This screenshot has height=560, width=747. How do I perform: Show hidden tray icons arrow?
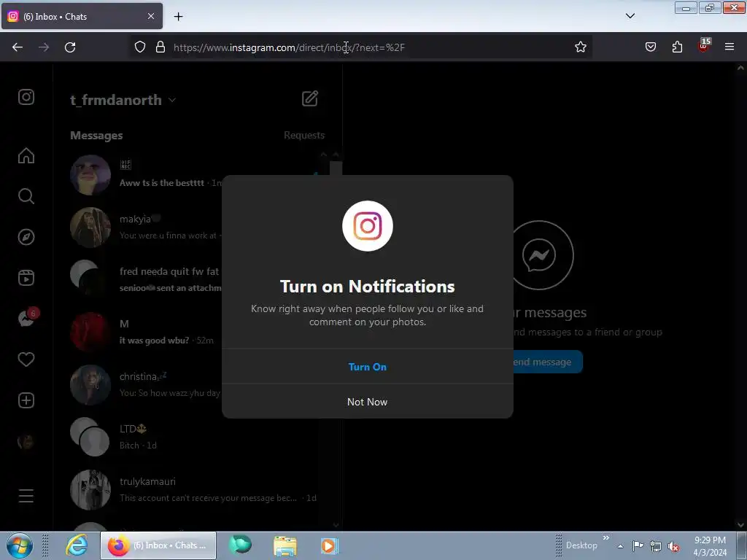click(x=620, y=546)
